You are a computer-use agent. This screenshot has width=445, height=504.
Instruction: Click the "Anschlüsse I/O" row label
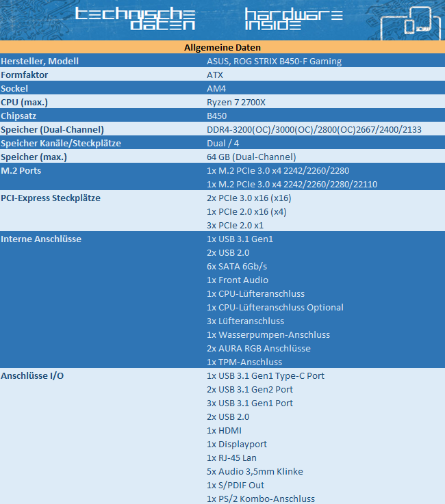click(33, 375)
